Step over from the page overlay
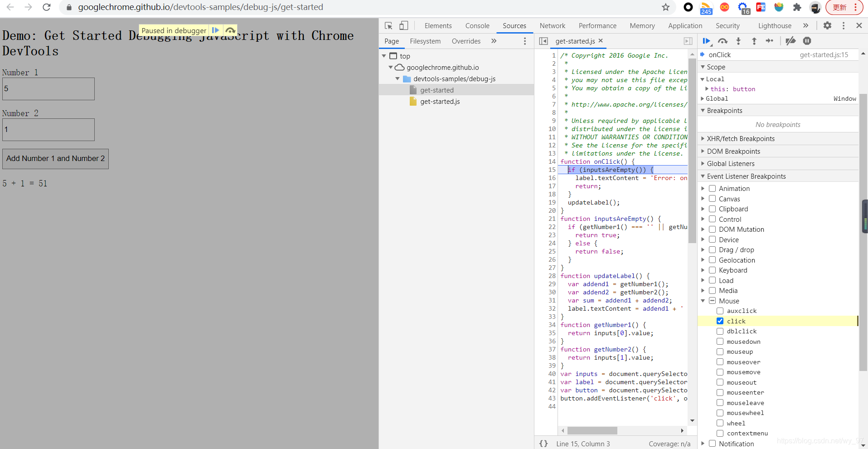The image size is (868, 449). pyautogui.click(x=230, y=30)
